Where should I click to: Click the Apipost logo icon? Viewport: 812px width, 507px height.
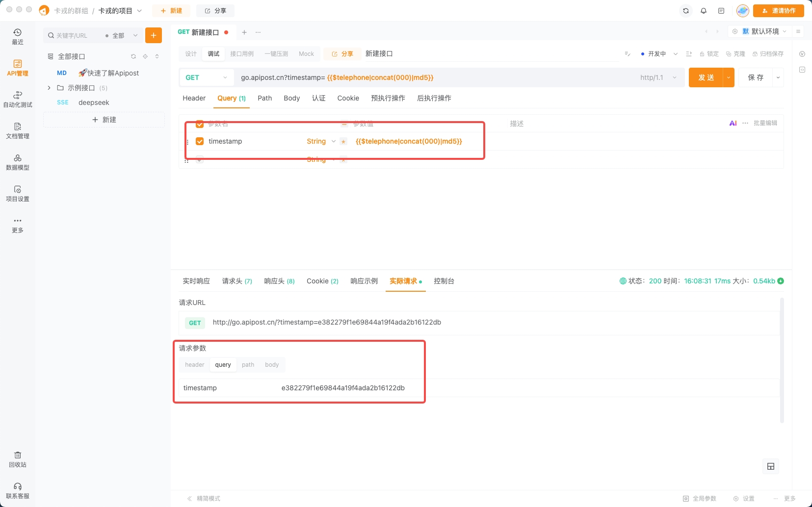44,10
